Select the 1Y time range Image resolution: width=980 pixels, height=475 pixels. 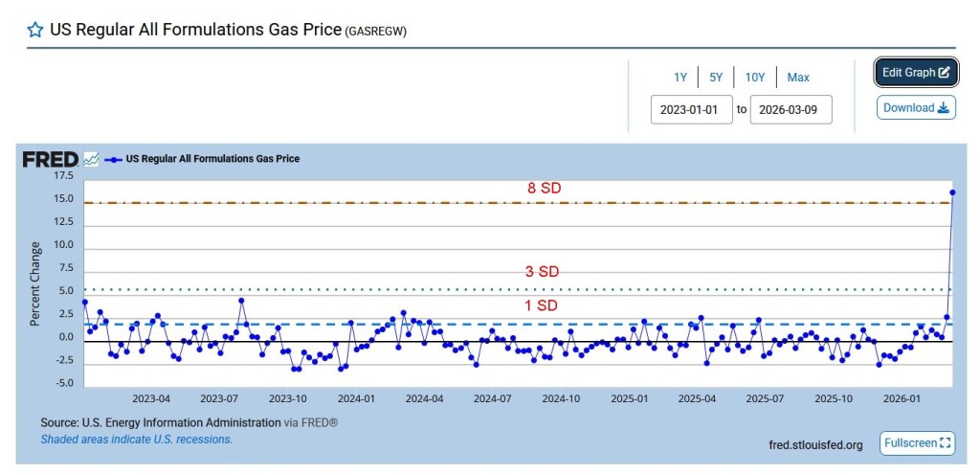click(679, 78)
